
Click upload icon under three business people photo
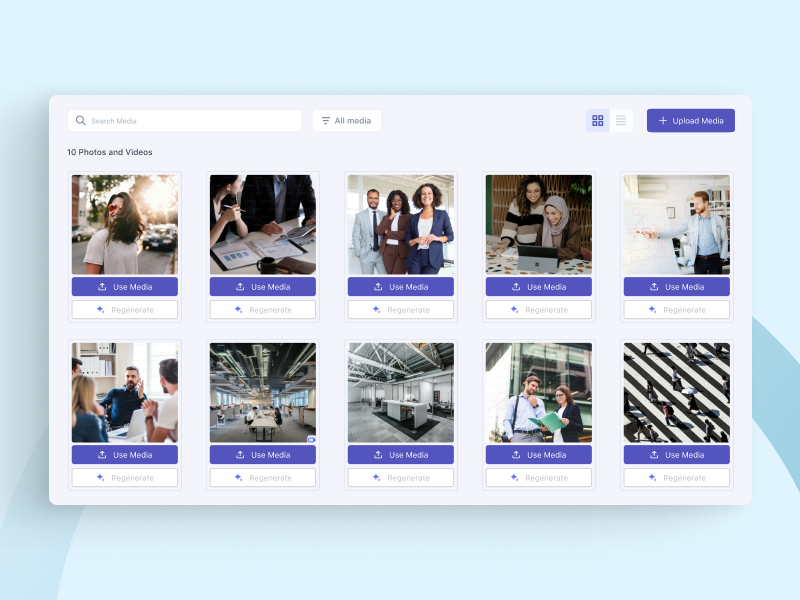click(378, 287)
